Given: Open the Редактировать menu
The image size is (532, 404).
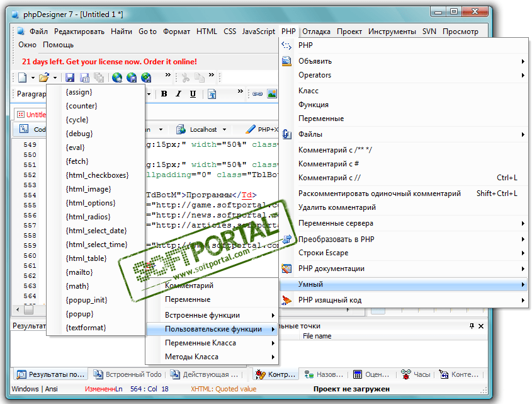Looking at the screenshot, I should coord(79,32).
